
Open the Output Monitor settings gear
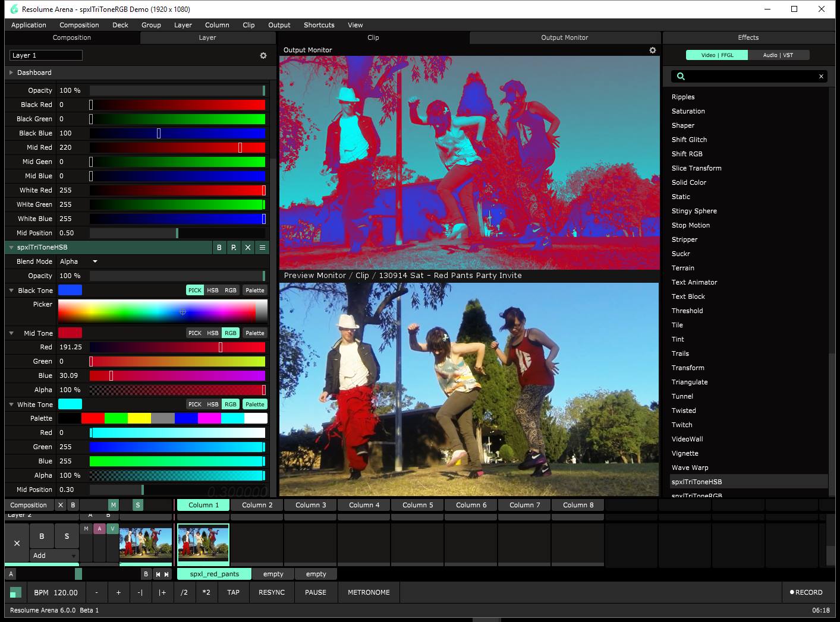[652, 50]
